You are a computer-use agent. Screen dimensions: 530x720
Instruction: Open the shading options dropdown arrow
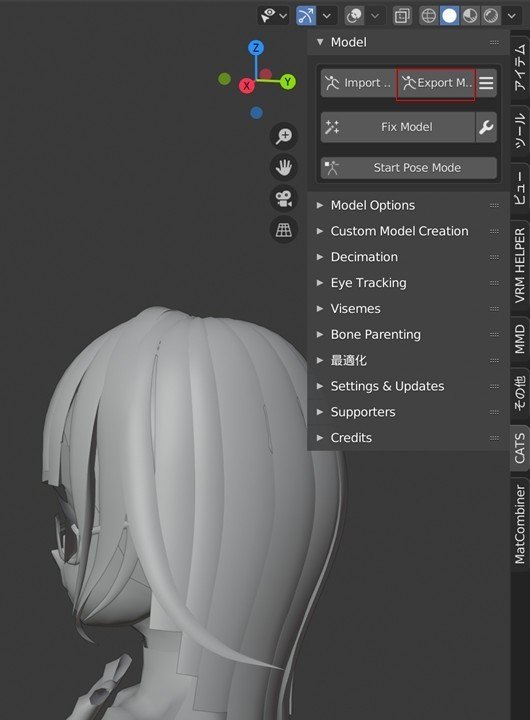[512, 16]
